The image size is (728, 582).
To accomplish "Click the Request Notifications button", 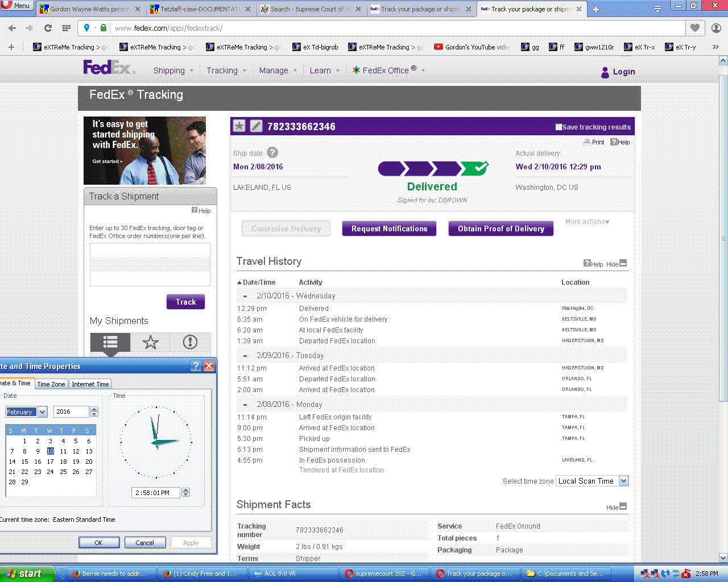I will click(x=389, y=228).
